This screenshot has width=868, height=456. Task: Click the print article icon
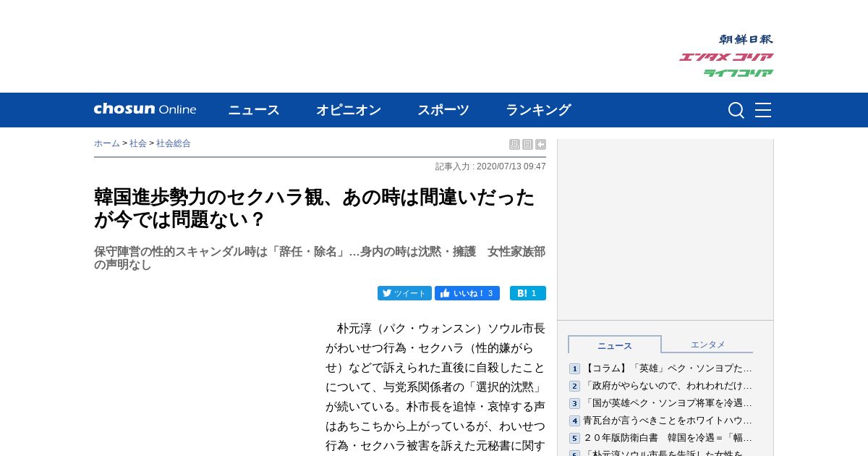click(x=514, y=145)
